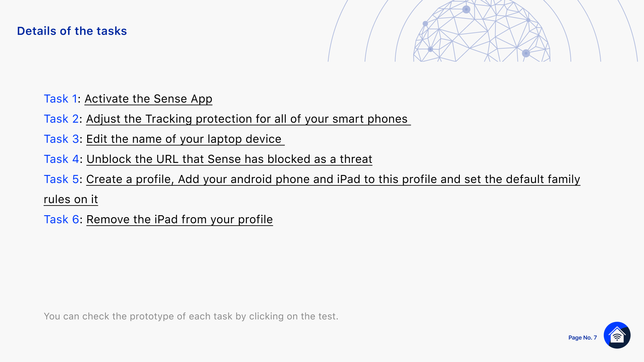Open the Create a profile task link

pos(333,179)
